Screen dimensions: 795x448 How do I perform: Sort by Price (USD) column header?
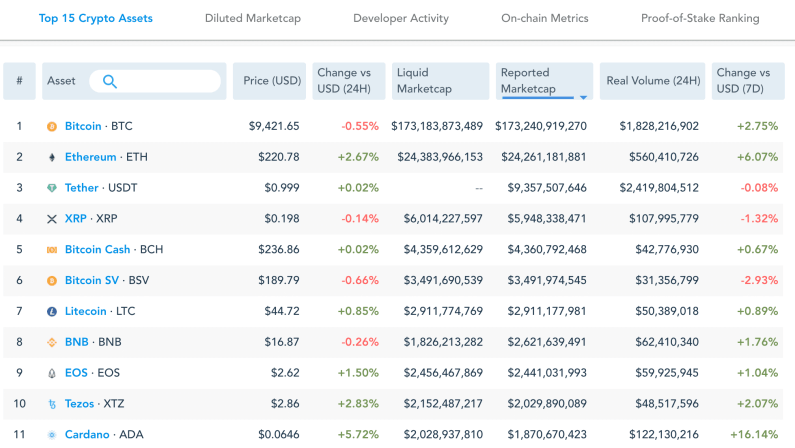coord(269,81)
